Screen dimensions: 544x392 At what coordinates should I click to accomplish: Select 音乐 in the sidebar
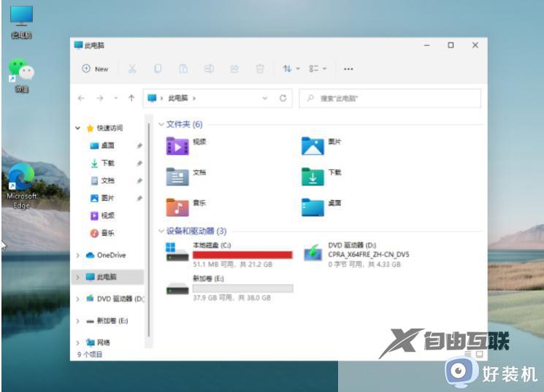[107, 233]
